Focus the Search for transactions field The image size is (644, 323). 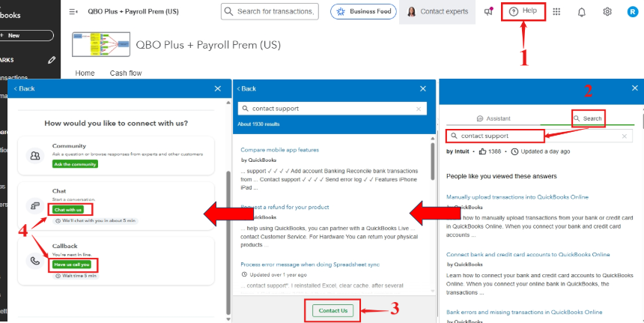270,11
